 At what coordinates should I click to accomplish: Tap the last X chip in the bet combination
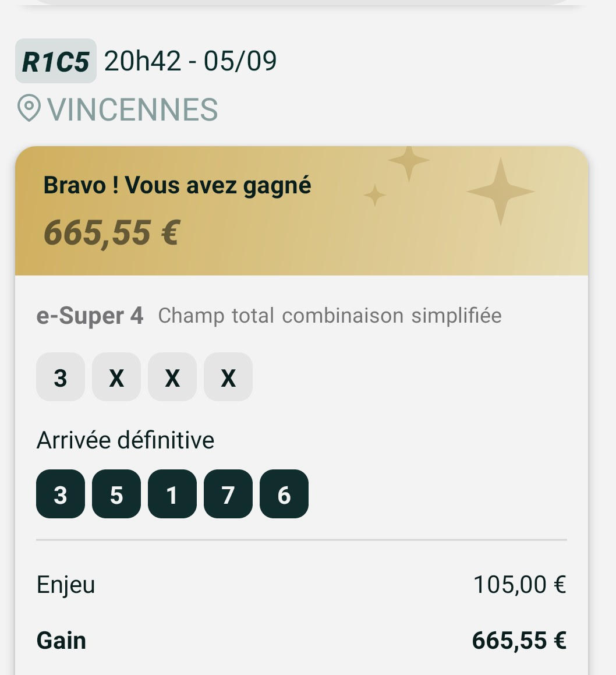(228, 377)
